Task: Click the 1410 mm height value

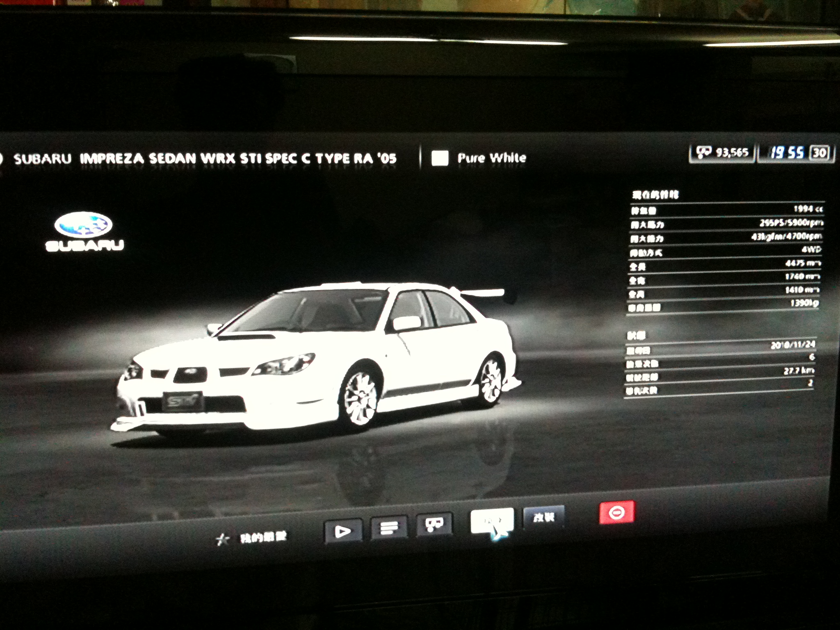Action: pos(802,290)
